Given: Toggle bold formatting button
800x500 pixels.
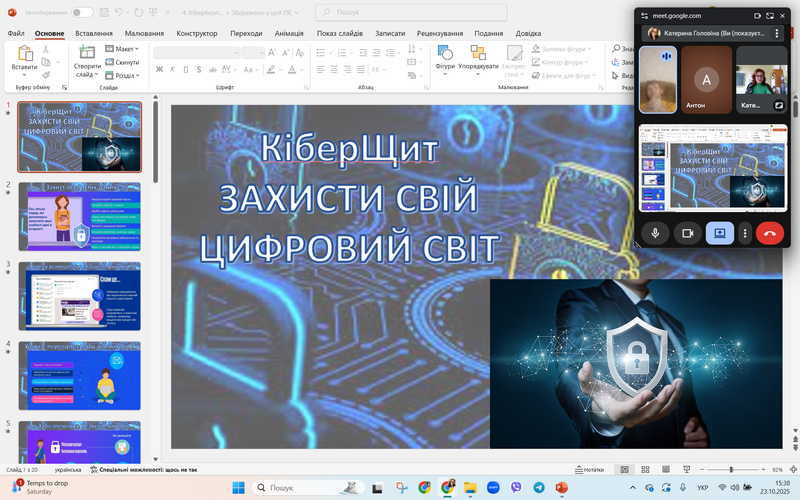Looking at the screenshot, I should coord(159,69).
